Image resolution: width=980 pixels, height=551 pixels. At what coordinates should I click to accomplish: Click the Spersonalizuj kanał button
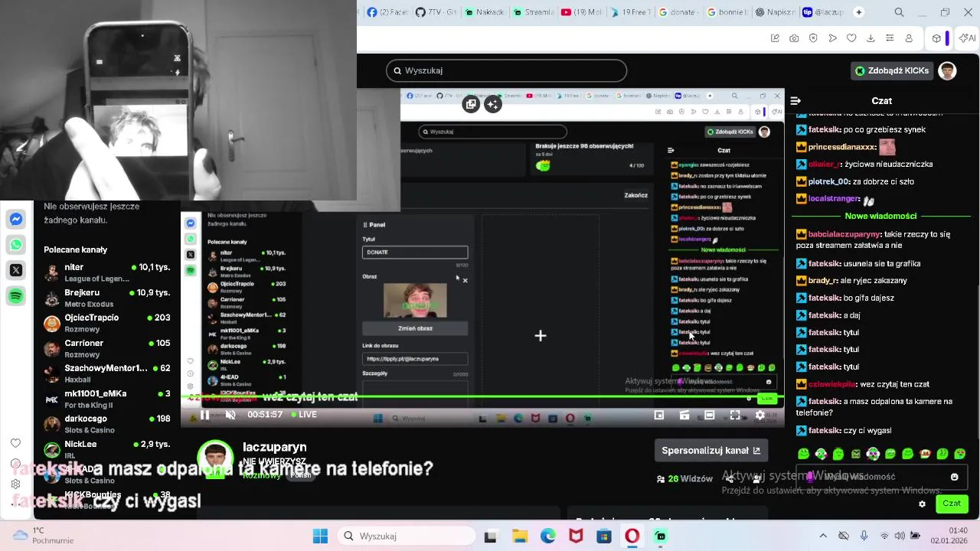[711, 451]
